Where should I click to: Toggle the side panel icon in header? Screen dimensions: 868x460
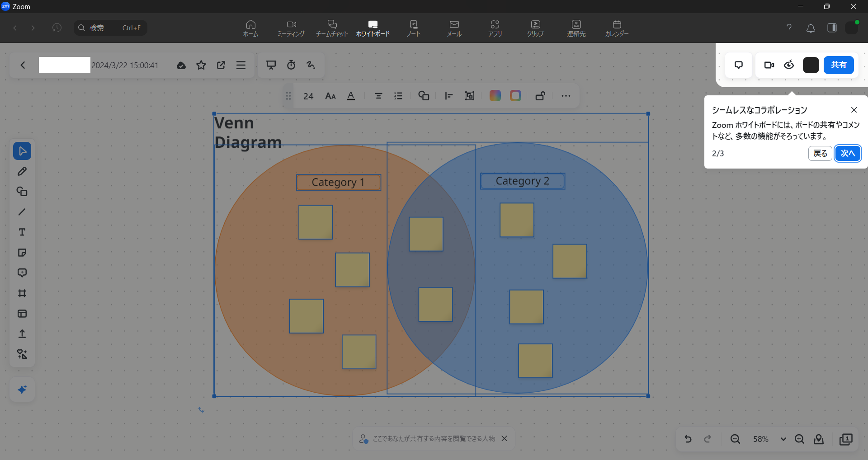point(832,28)
